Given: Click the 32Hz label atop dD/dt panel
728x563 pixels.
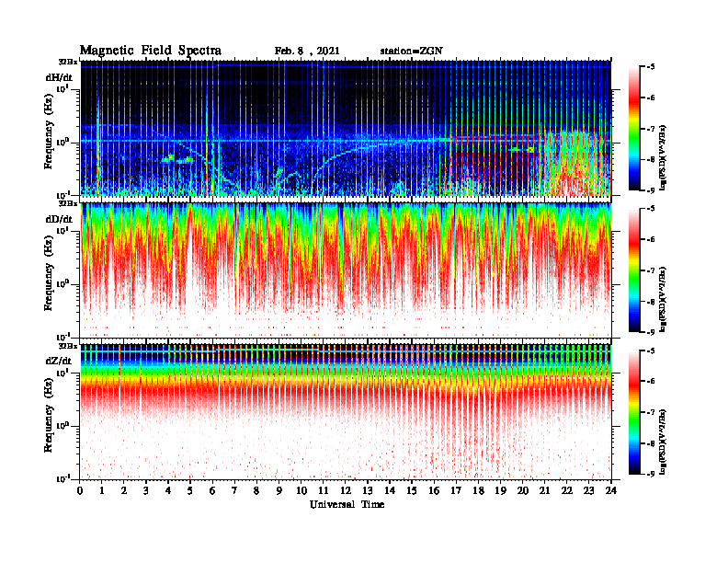Looking at the screenshot, I should click(68, 203).
